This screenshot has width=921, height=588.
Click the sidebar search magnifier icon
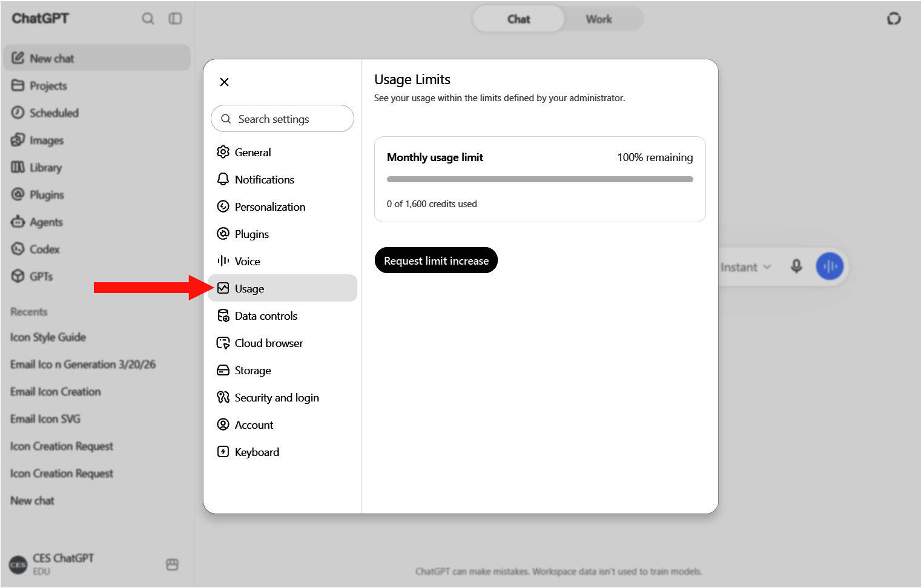[148, 19]
